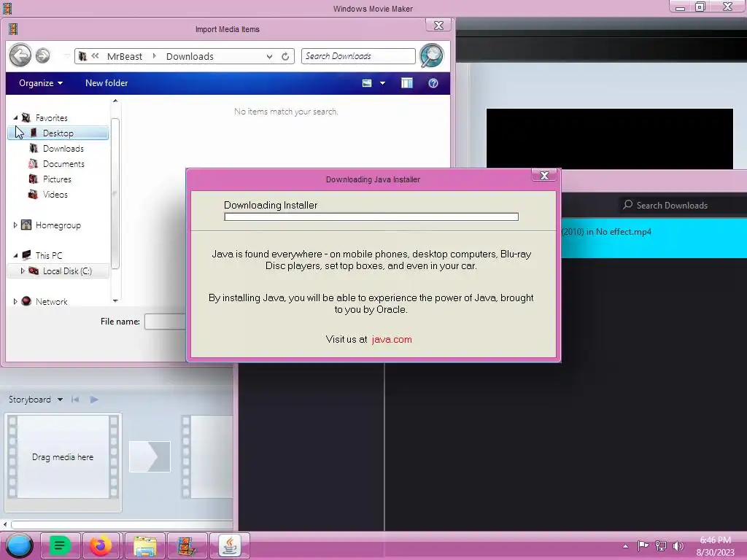
Task: Select Downloads in Favorites list
Action: click(63, 149)
